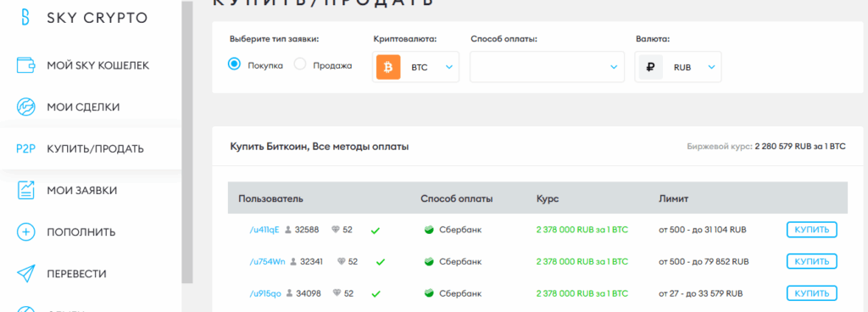This screenshot has height=312, width=868.
Task: Click the ruble currency icon
Action: 650,67
